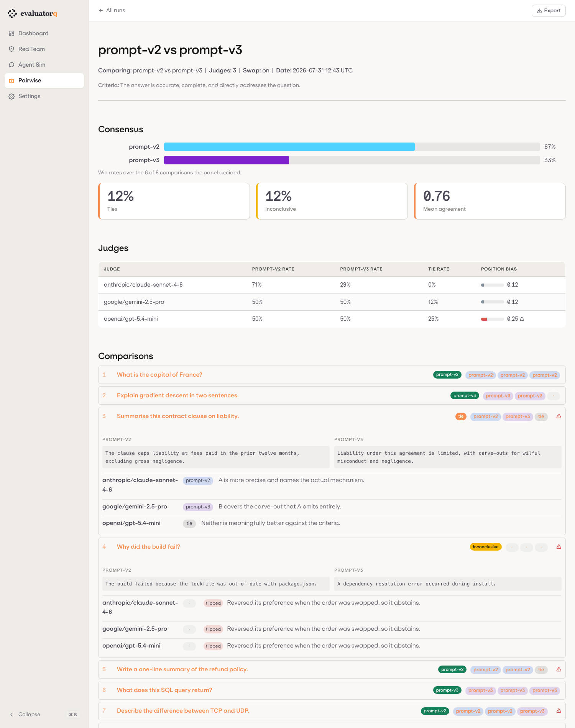Click rationale 'Neither is meaningfully better against the criteria.'
The width and height of the screenshot is (575, 728).
tap(271, 523)
